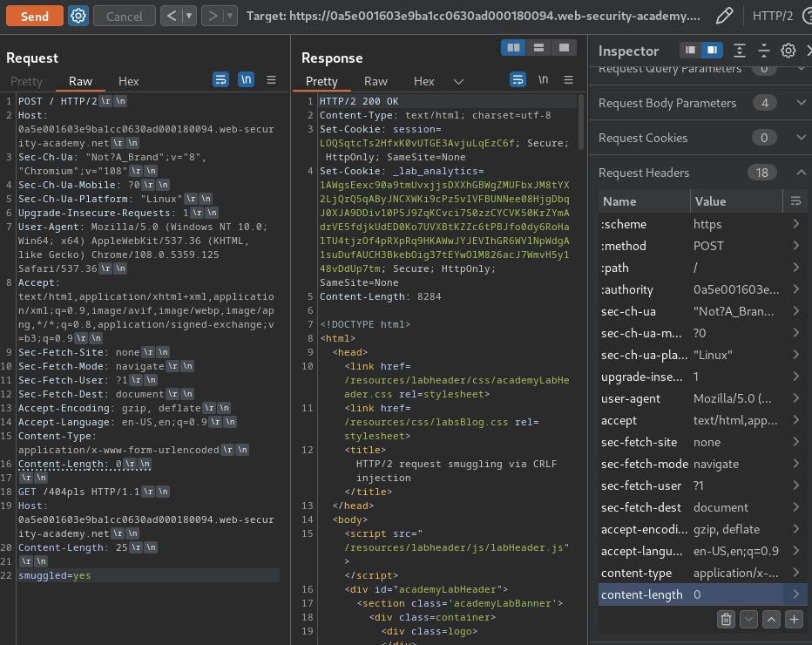
Task: Toggle non-printable characters in Response panel
Action: pyautogui.click(x=543, y=80)
